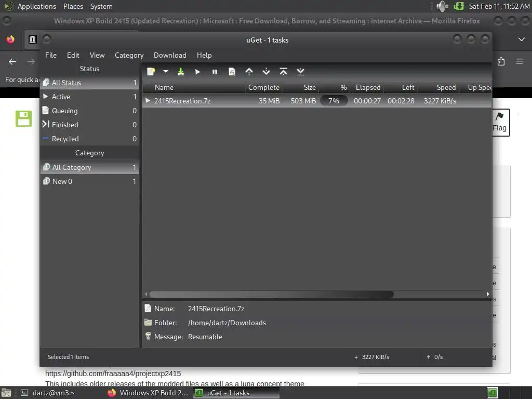Open the System menu in top panel
This screenshot has width=532, height=399.
pyautogui.click(x=101, y=6)
